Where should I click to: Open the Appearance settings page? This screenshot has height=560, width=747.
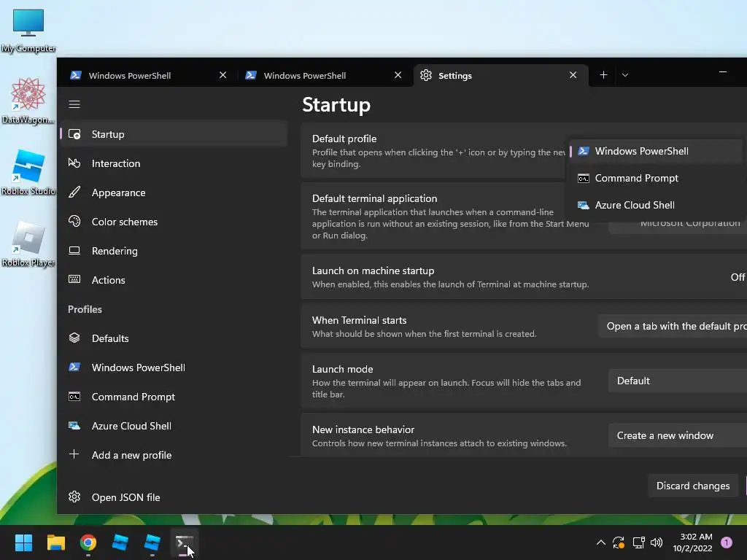(174, 192)
